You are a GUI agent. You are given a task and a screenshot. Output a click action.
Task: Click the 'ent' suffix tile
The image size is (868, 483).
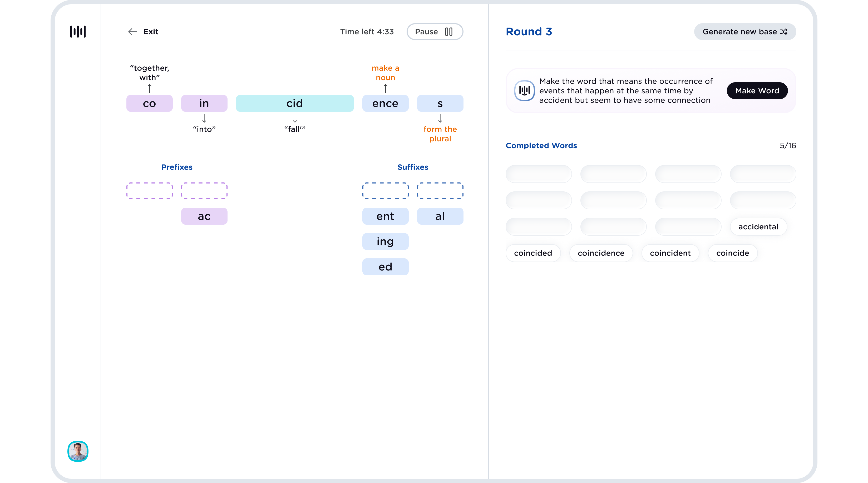[x=385, y=216]
